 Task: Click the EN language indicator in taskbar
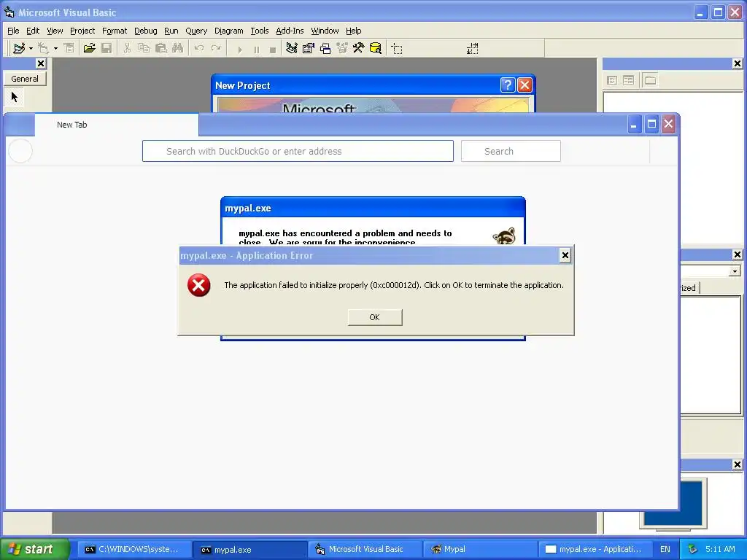665,550
